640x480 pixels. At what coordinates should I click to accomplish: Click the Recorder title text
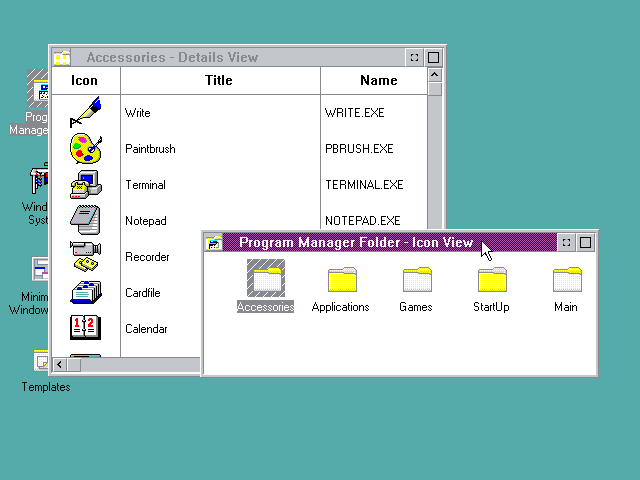(147, 257)
